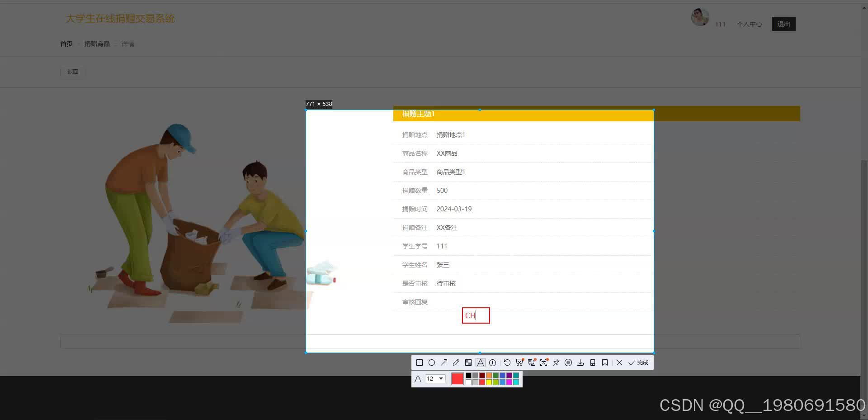Click the value 商品类型1
The height and width of the screenshot is (420, 868).
pyautogui.click(x=451, y=172)
